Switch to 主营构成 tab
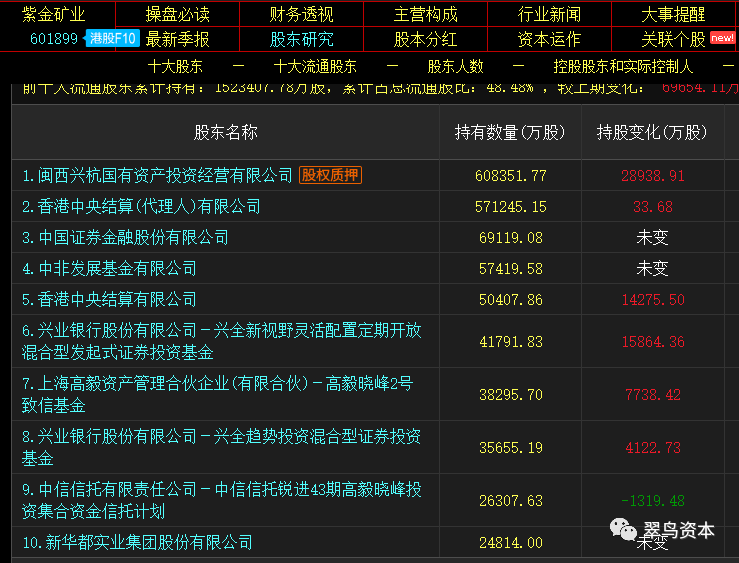Image resolution: width=739 pixels, height=563 pixels. (426, 14)
